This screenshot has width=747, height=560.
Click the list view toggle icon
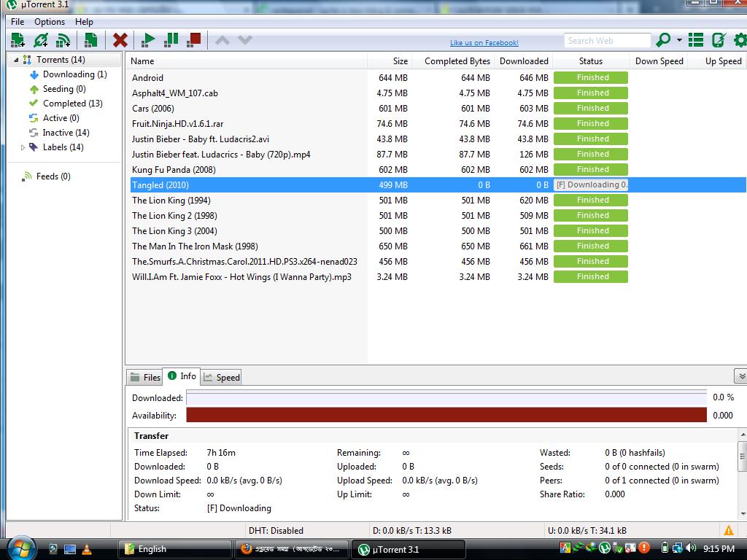coord(695,40)
